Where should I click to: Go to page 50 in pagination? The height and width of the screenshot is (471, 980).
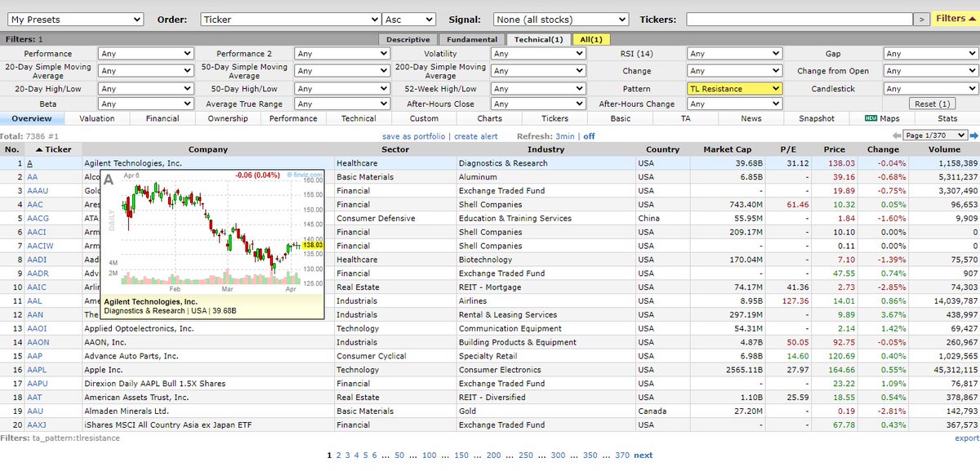399,455
